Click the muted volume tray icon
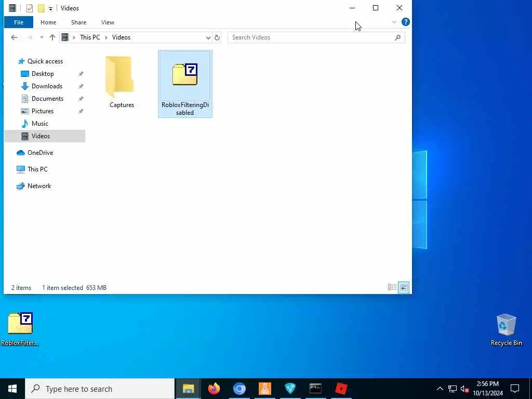 (x=464, y=389)
